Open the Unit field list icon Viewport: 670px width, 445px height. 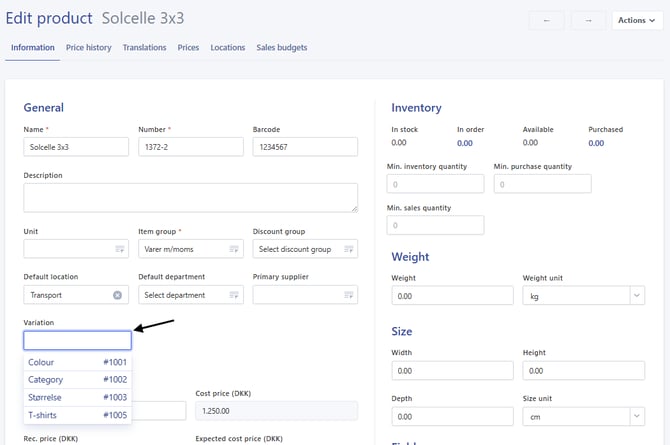pos(120,249)
